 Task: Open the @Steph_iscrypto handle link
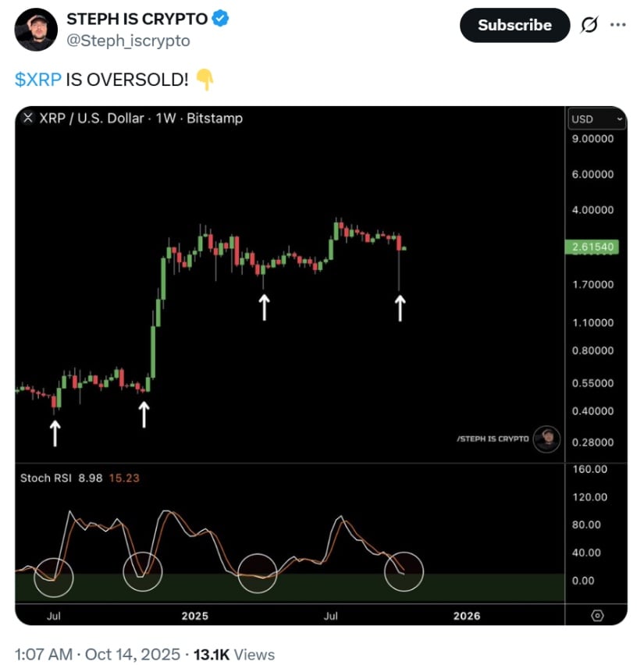128,41
